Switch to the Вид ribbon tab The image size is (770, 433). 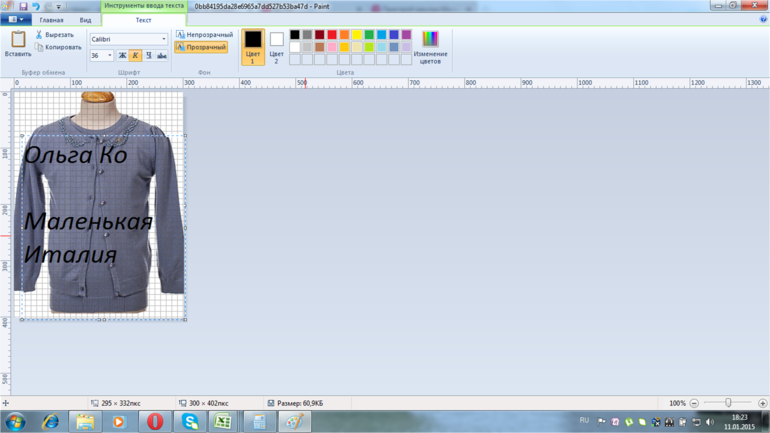click(85, 20)
